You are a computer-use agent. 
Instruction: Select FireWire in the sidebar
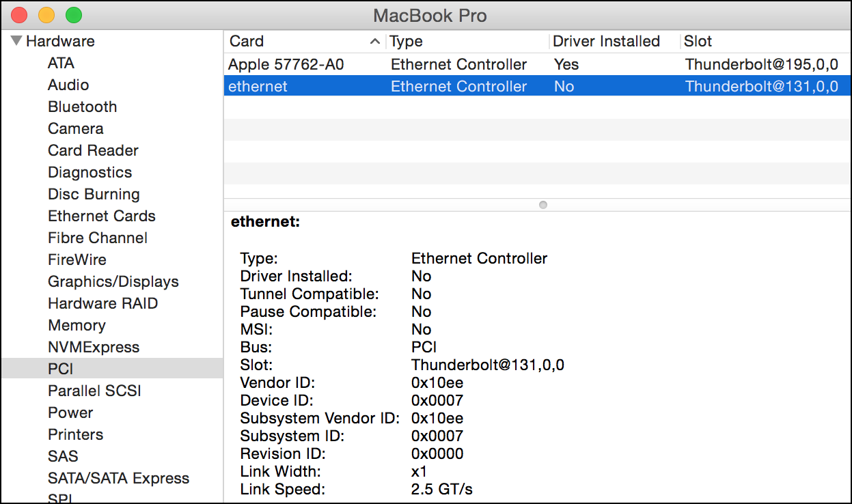[x=77, y=260]
